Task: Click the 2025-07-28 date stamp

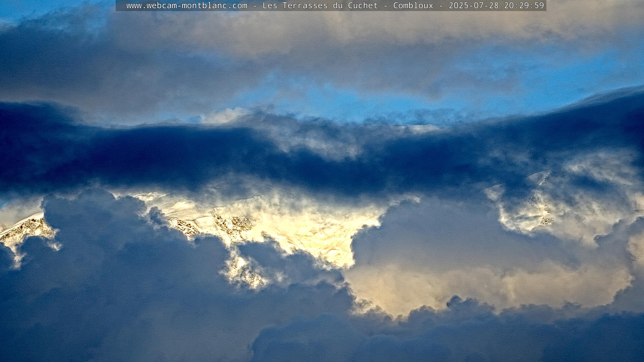Action: point(474,6)
